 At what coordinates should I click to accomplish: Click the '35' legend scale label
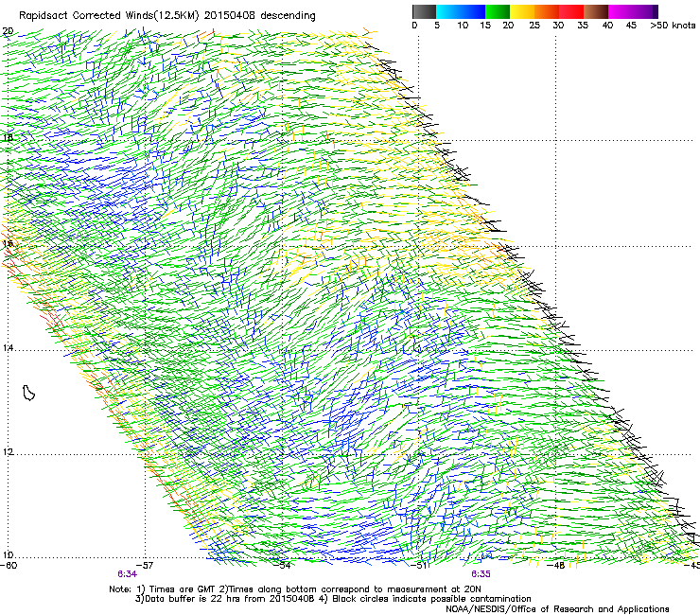tap(583, 26)
